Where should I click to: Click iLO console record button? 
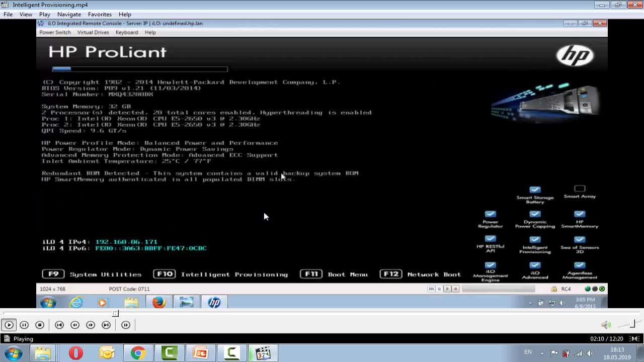click(455, 289)
